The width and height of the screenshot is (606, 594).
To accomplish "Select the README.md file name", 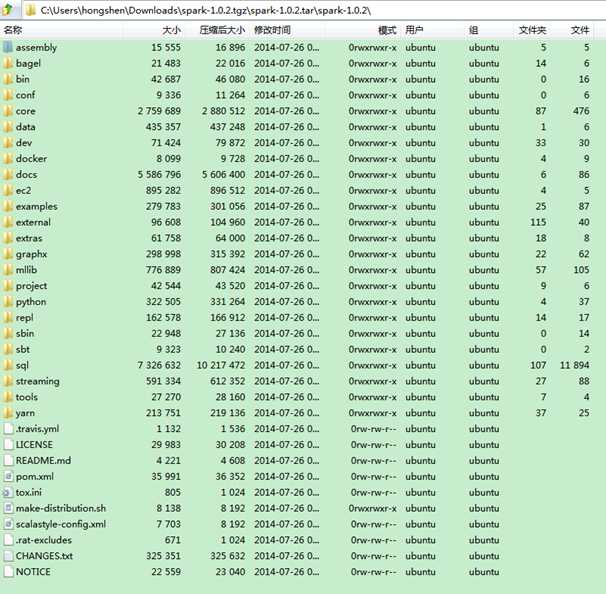I will click(x=43, y=460).
